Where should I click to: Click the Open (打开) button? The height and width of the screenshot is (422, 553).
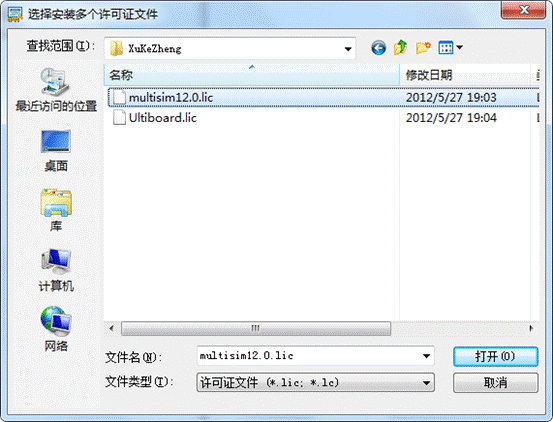coord(496,356)
